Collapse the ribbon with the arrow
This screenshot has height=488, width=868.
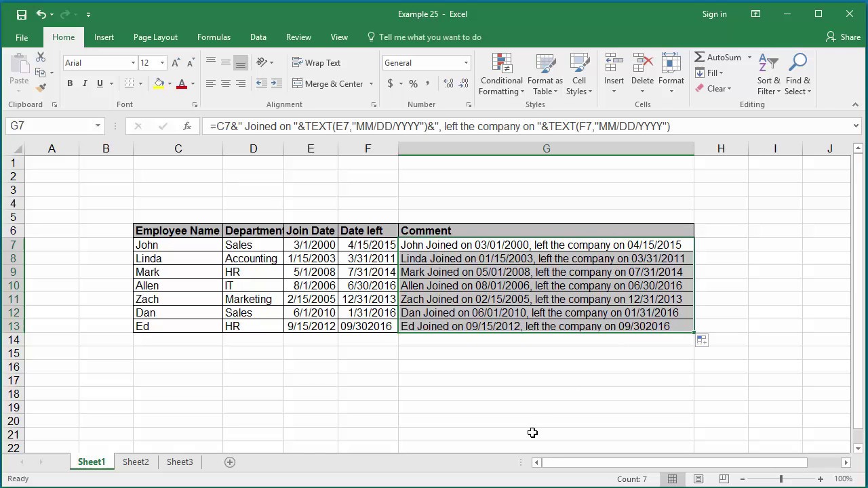pyautogui.click(x=855, y=104)
